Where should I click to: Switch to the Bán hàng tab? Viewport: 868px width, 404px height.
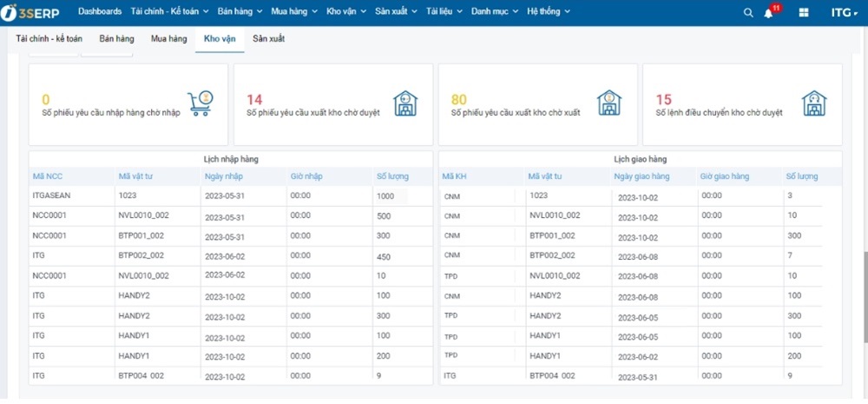coord(116,39)
